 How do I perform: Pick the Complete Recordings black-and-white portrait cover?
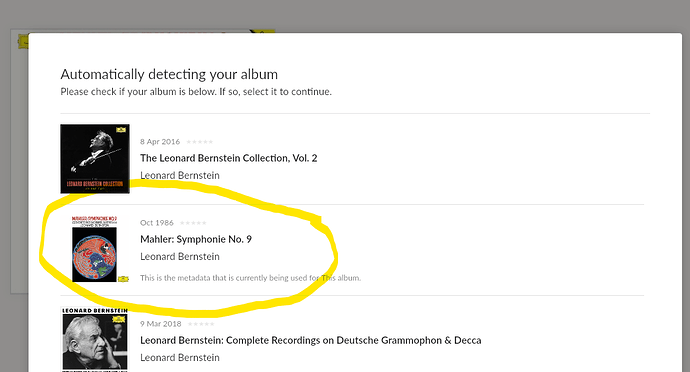coord(95,339)
